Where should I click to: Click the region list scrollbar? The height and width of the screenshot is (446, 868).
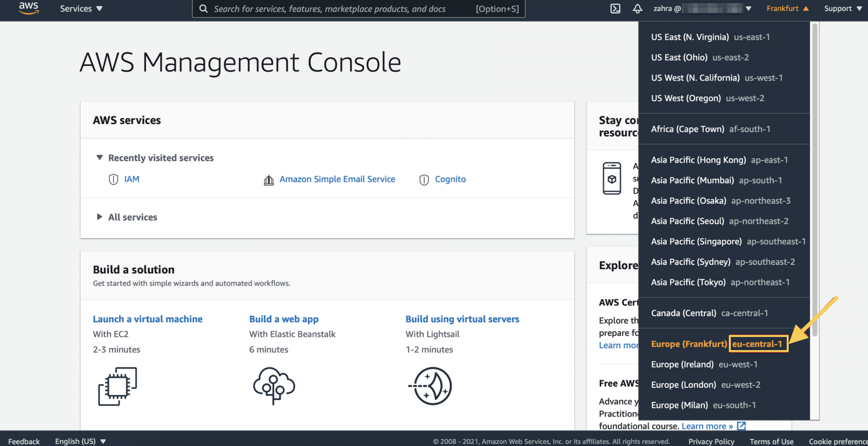pyautogui.click(x=815, y=181)
